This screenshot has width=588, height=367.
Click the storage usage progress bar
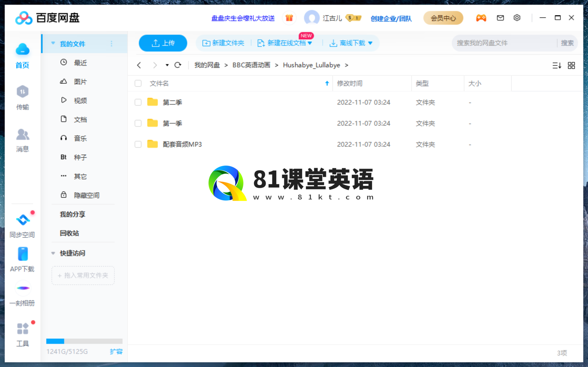click(x=84, y=341)
